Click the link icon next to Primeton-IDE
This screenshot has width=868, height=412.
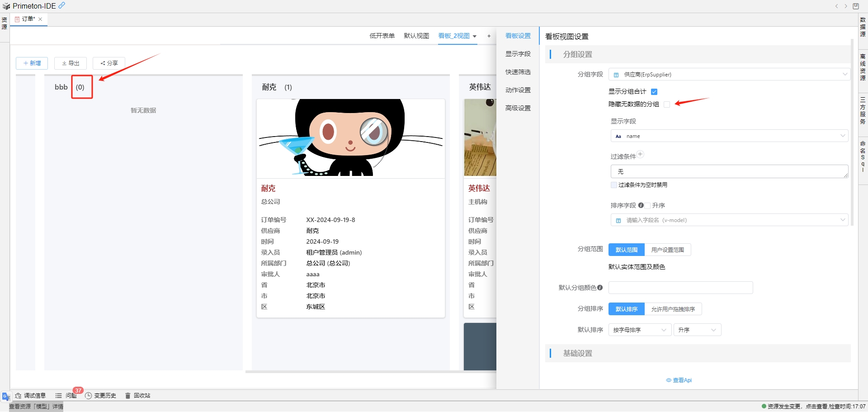62,5
